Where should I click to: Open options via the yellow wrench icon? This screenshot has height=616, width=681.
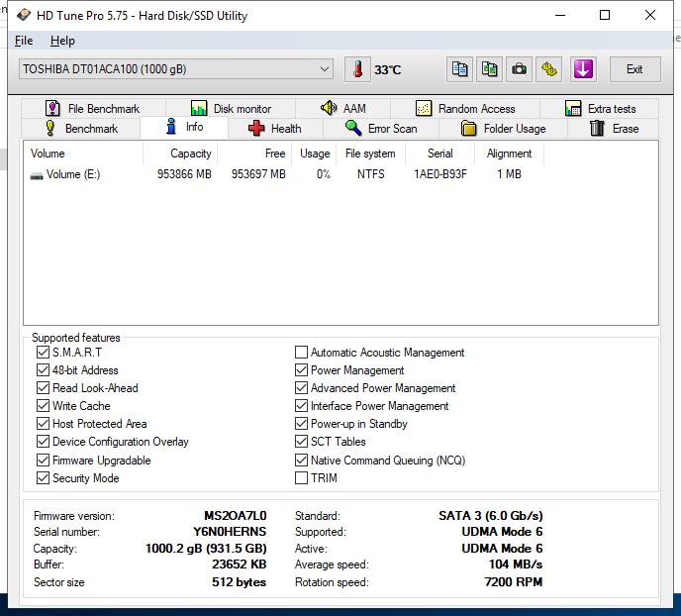coord(549,69)
